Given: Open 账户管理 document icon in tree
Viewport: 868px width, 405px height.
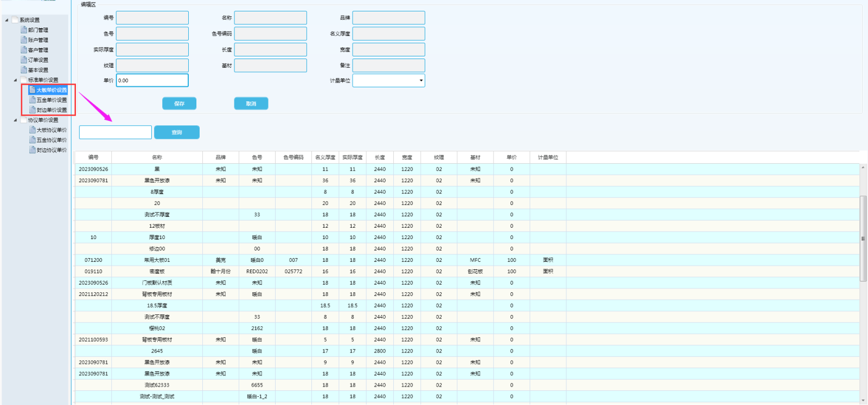Looking at the screenshot, I should pos(23,40).
